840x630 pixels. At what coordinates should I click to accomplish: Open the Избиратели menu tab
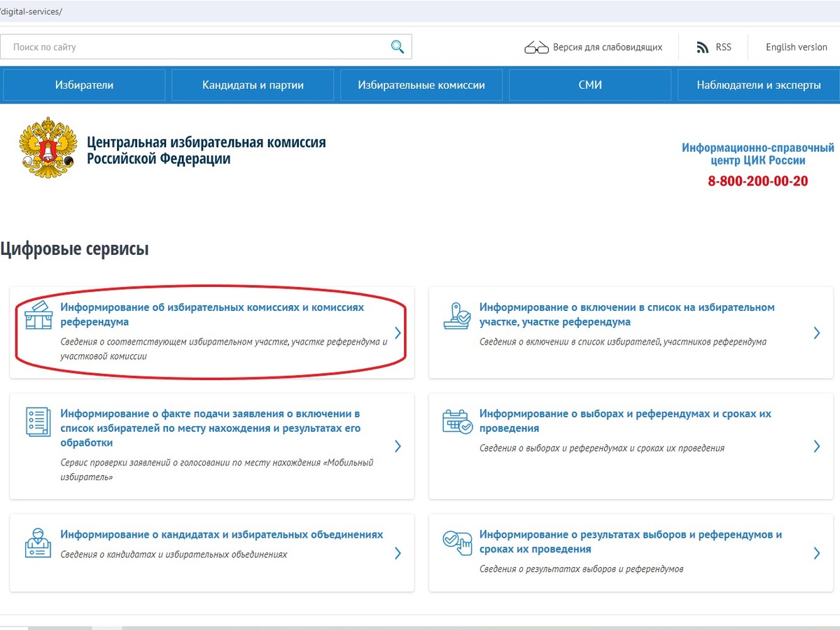pyautogui.click(x=84, y=85)
